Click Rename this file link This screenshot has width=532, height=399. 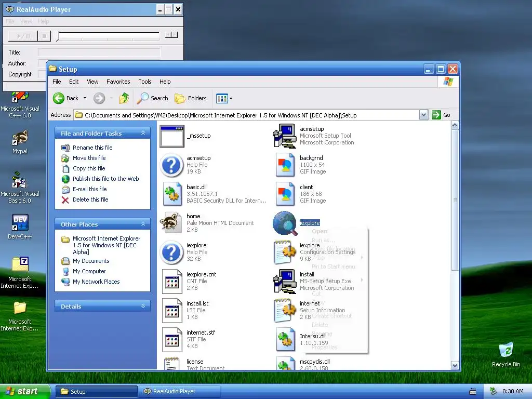click(x=92, y=148)
